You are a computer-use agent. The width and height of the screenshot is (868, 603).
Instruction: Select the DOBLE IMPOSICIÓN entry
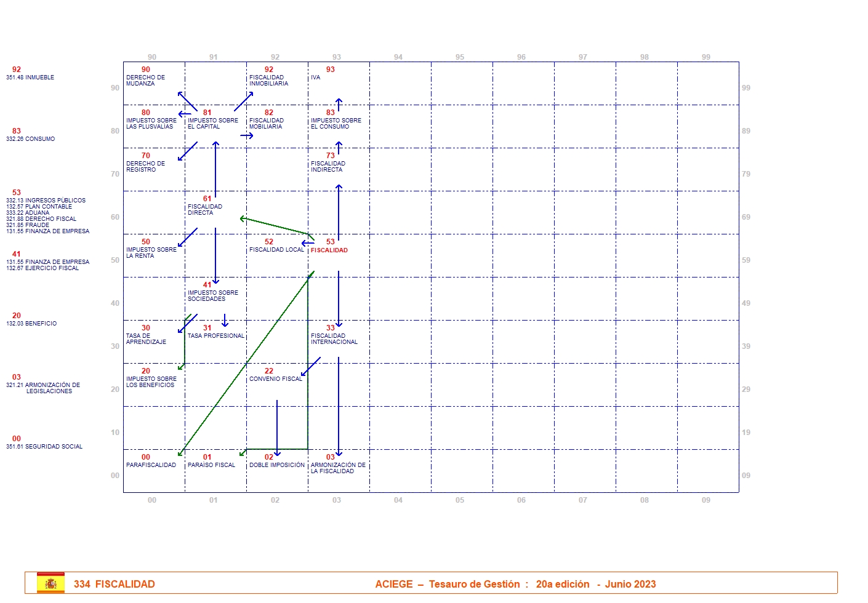276,465
